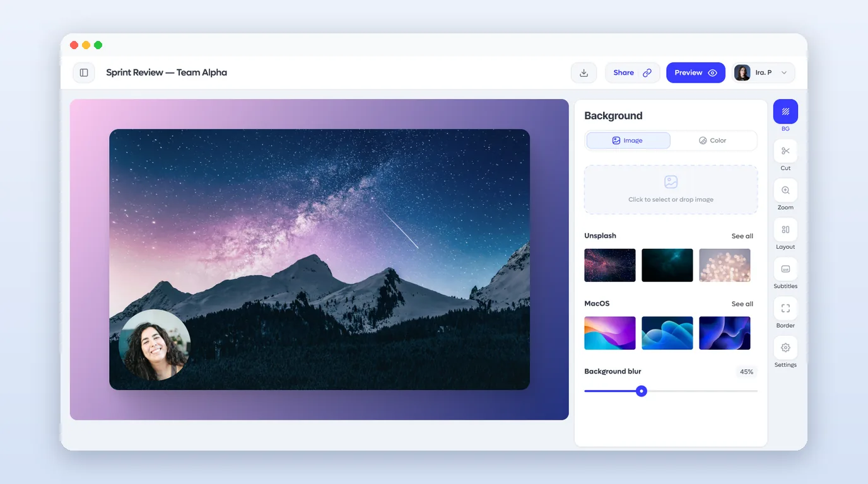Pick the blue waves MacOS wallpaper thumbnail
Screen dimensions: 868x484
tap(667, 333)
